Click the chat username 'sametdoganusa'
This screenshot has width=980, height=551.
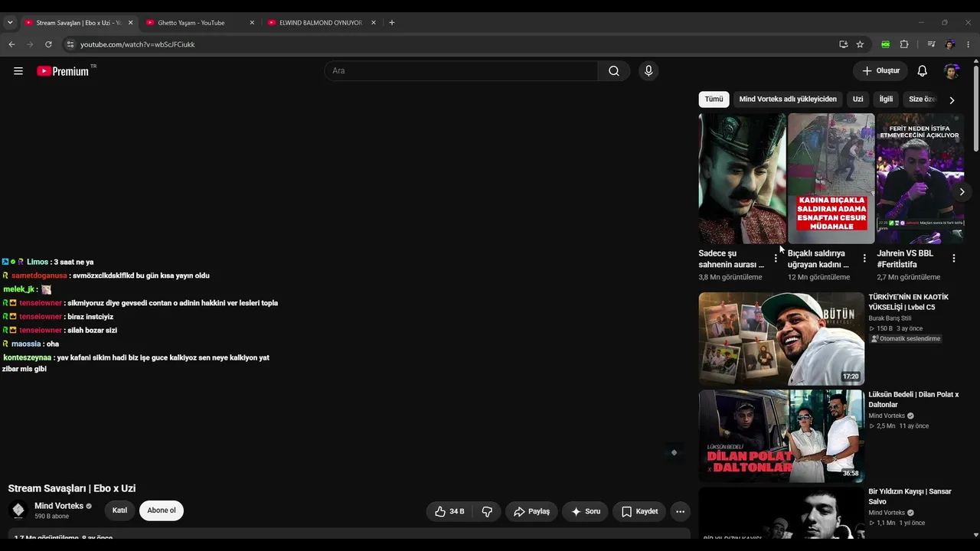coord(39,275)
